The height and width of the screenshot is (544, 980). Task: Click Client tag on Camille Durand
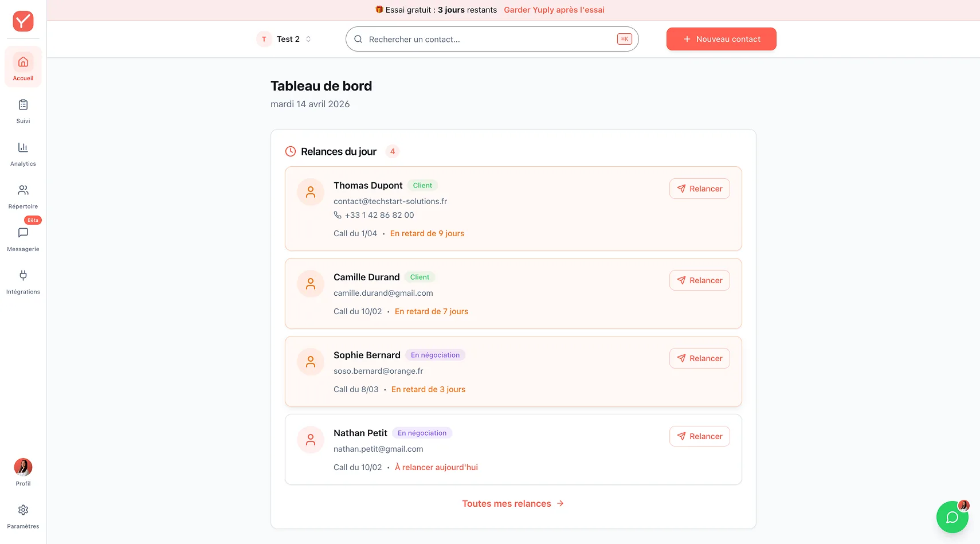click(420, 277)
